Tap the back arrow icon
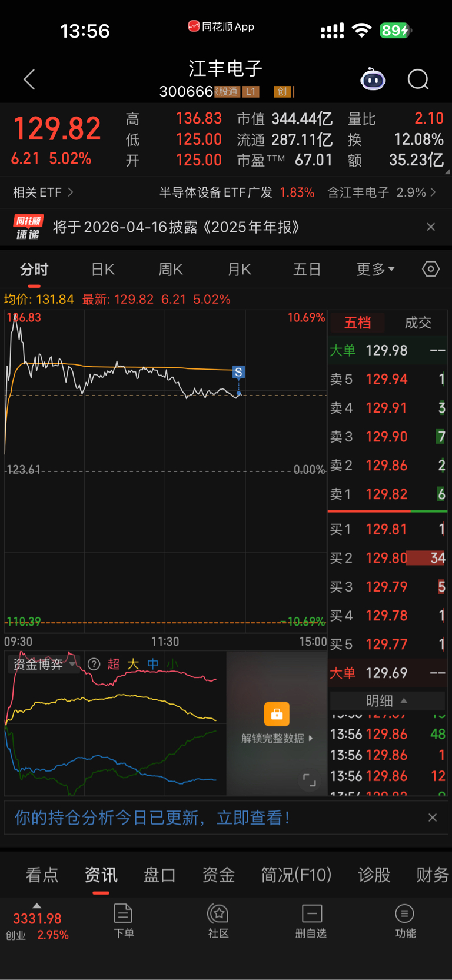 coord(29,79)
